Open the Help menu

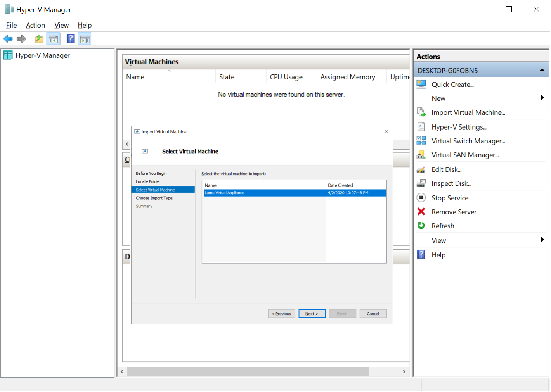[x=85, y=25]
